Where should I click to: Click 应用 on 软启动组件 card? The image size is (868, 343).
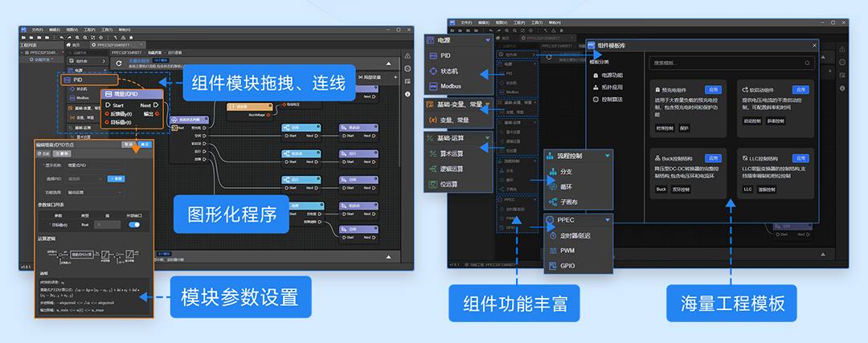click(800, 90)
